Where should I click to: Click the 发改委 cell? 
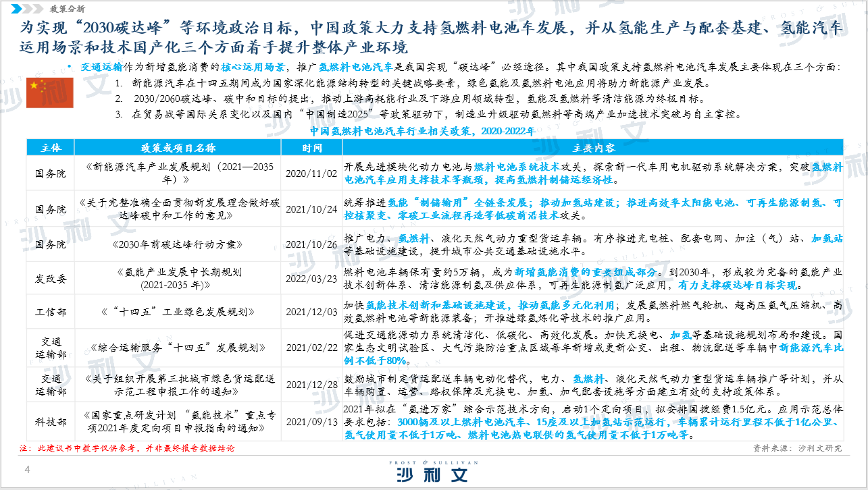coord(52,278)
